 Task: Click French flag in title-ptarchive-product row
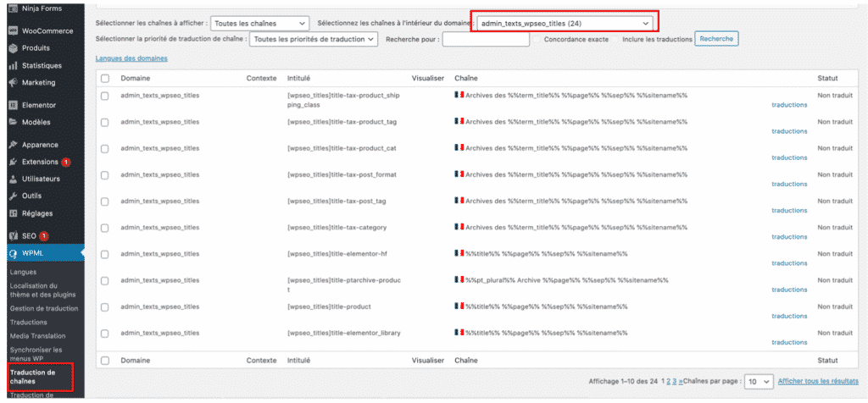pos(459,280)
